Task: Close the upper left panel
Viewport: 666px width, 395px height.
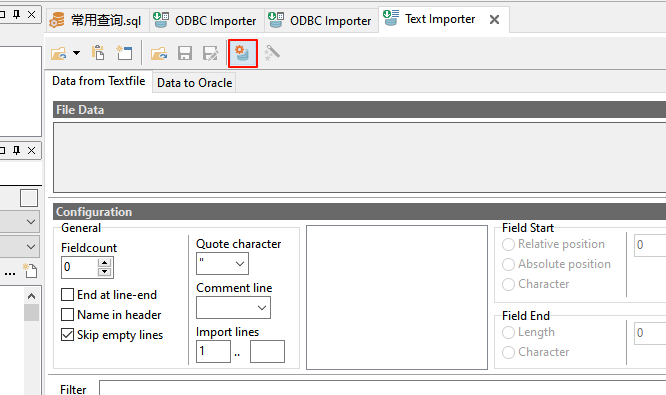Action: (x=31, y=14)
